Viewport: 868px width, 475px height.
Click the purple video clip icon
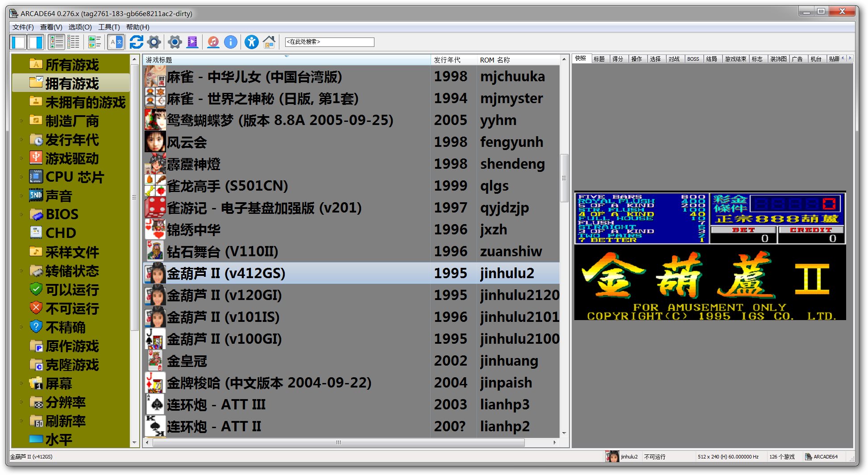[192, 42]
